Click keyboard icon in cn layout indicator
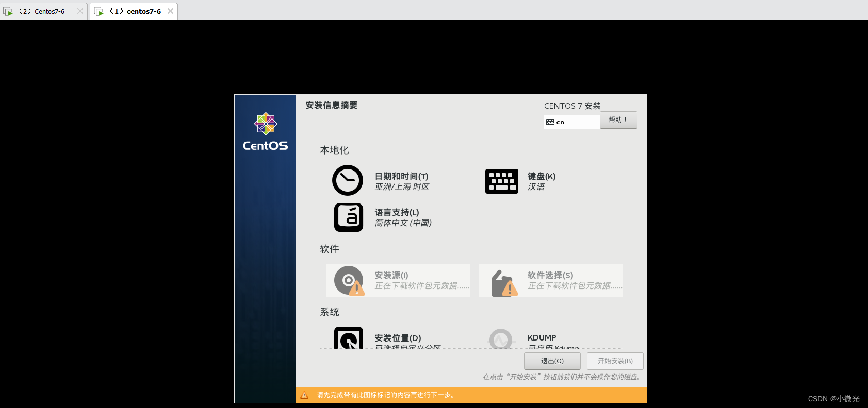Viewport: 868px width, 408px height. (x=550, y=122)
